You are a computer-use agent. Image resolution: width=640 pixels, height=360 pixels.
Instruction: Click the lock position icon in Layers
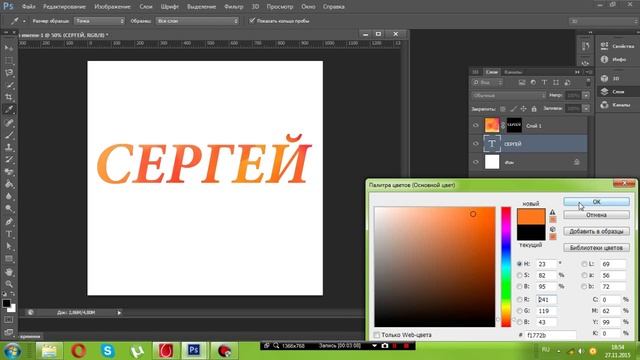point(524,109)
